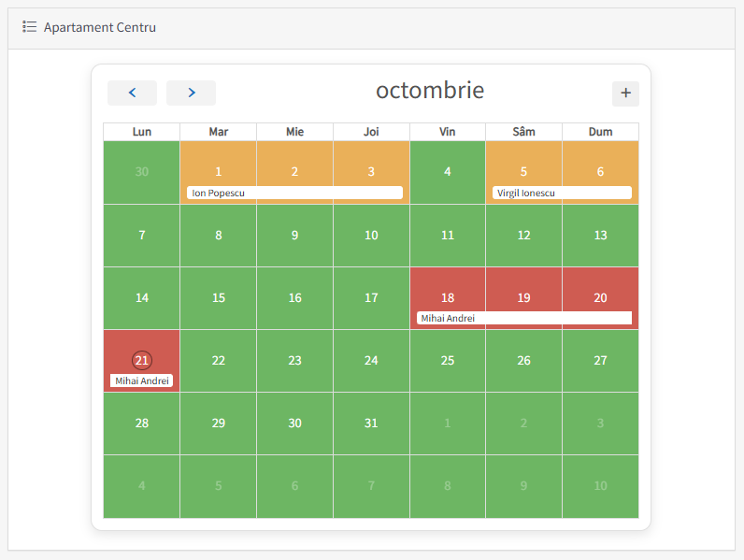
Task: Select October 17 in the calendar
Action: [x=371, y=298]
